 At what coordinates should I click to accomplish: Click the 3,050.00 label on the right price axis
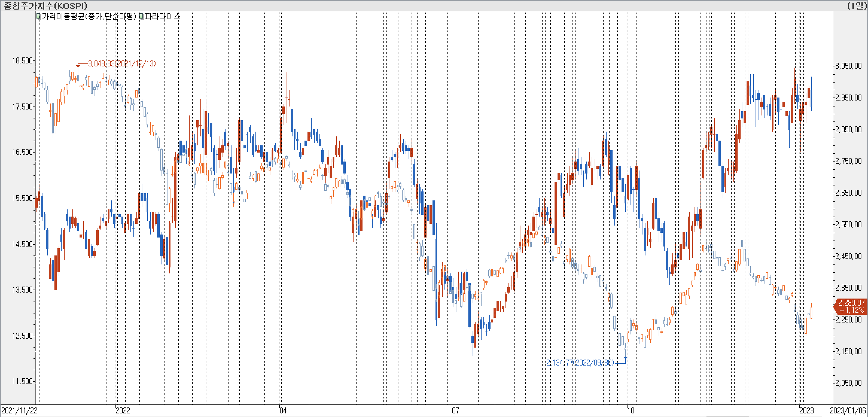pyautogui.click(x=848, y=66)
